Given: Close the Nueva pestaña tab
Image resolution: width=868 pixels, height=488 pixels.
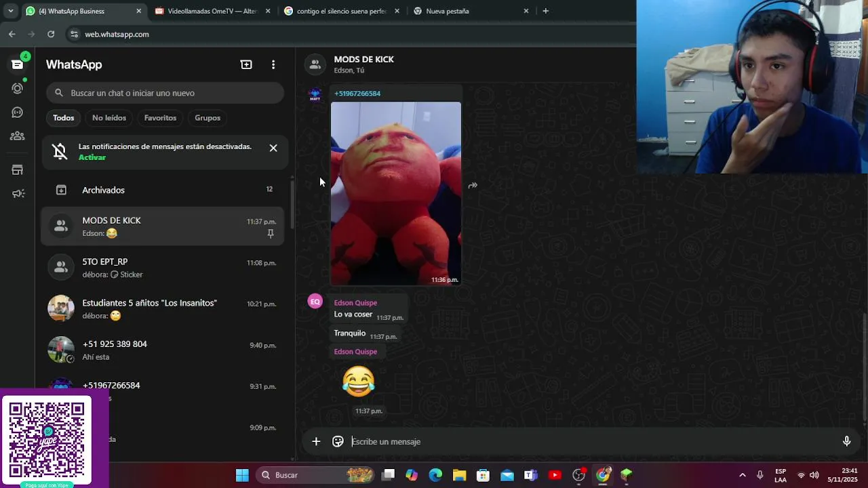Looking at the screenshot, I should point(526,11).
